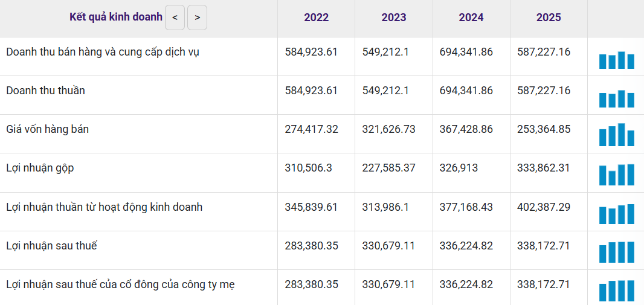Click the Doanh thu thuần row label
Image resolution: width=644 pixels, height=305 pixels.
click(x=45, y=91)
